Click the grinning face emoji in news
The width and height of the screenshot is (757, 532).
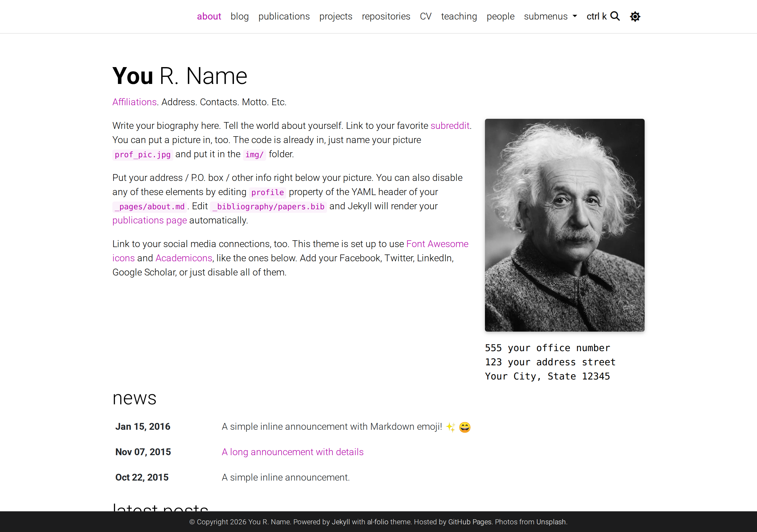pos(465,427)
